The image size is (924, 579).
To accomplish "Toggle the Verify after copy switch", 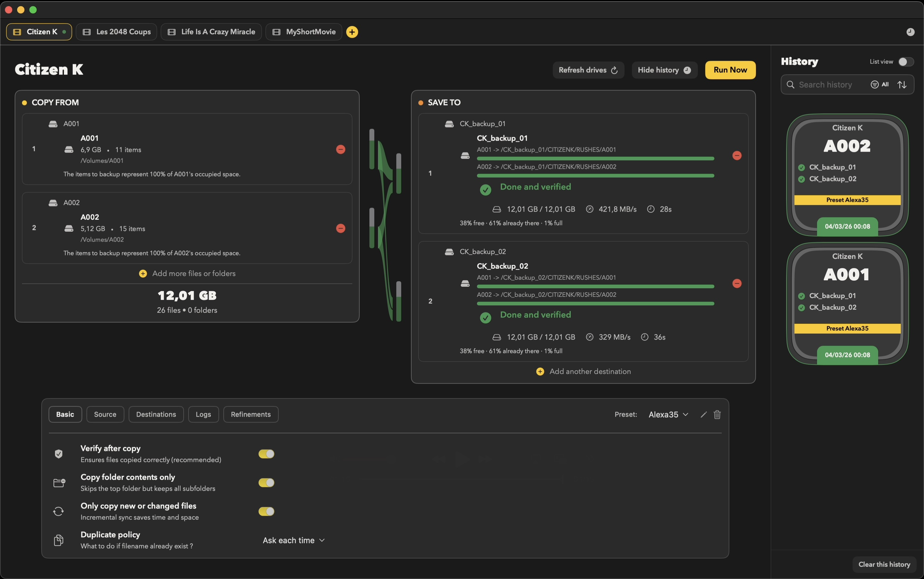I will [x=266, y=454].
